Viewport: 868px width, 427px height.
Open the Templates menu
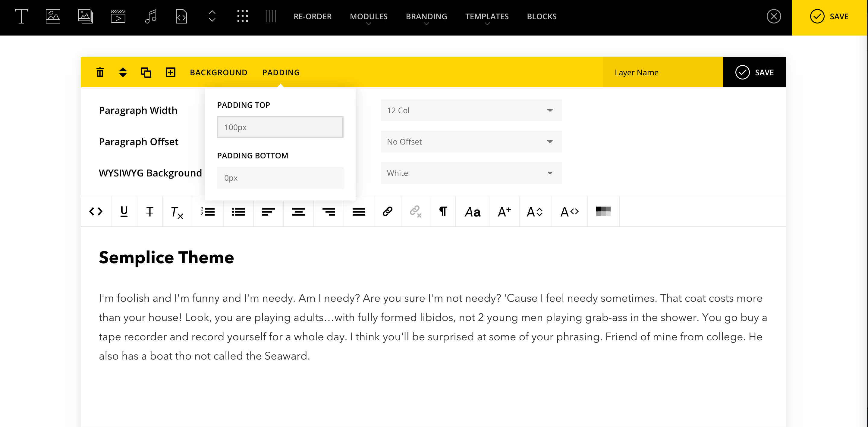coord(487,17)
